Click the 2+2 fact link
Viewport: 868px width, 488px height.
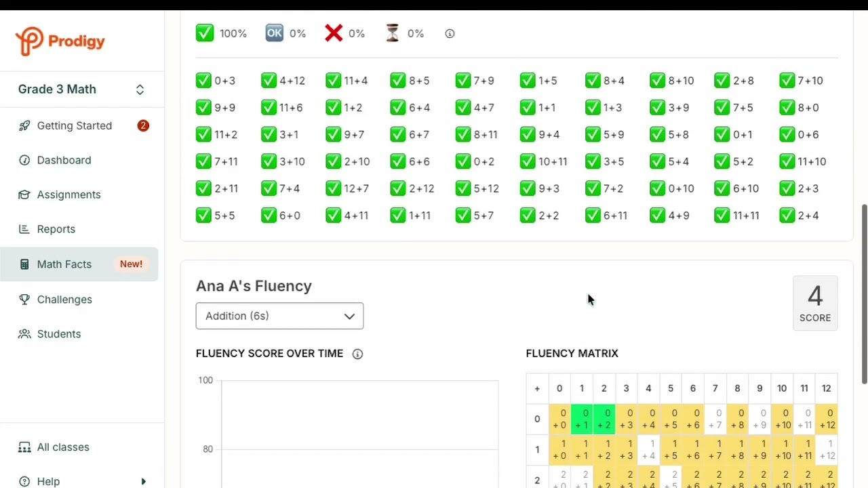548,216
